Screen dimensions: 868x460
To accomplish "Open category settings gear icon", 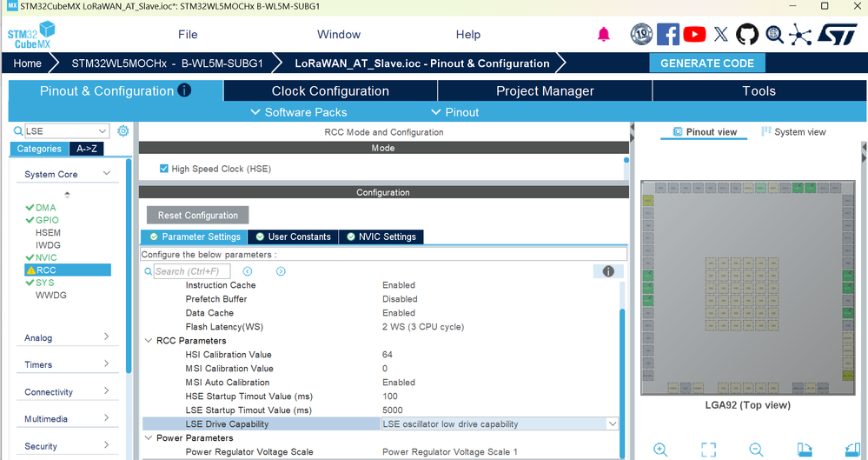I will tap(123, 130).
